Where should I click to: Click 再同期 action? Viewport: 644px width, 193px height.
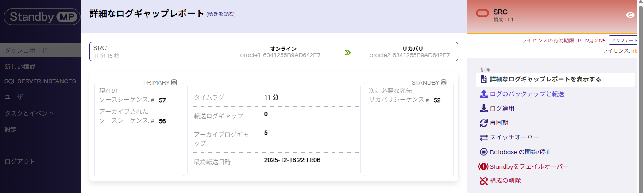tap(499, 123)
